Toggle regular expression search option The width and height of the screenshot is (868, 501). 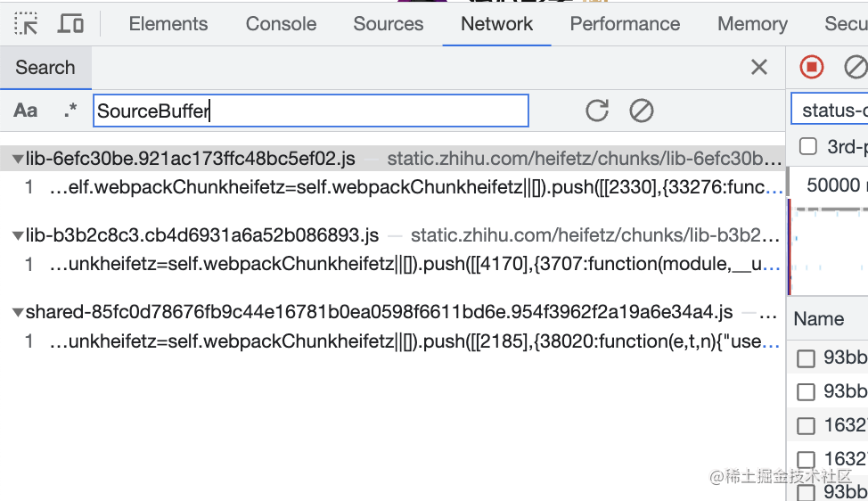pos(70,111)
